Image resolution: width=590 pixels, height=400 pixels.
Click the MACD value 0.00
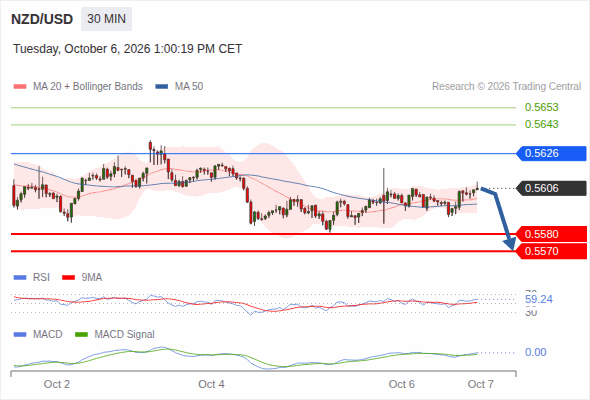[x=535, y=353]
